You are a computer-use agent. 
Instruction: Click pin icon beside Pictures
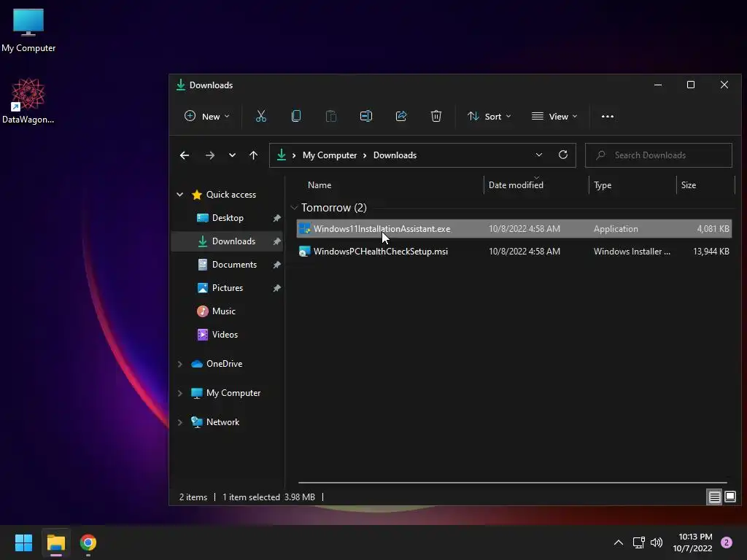(276, 288)
